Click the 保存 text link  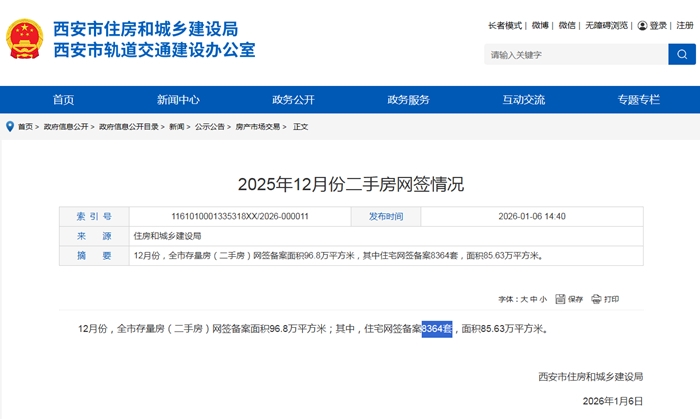pyautogui.click(x=575, y=299)
